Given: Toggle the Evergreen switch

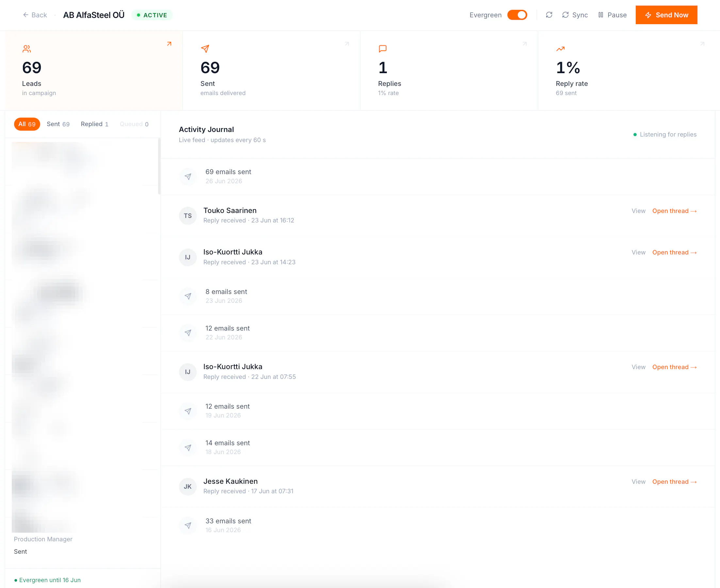Looking at the screenshot, I should [517, 15].
